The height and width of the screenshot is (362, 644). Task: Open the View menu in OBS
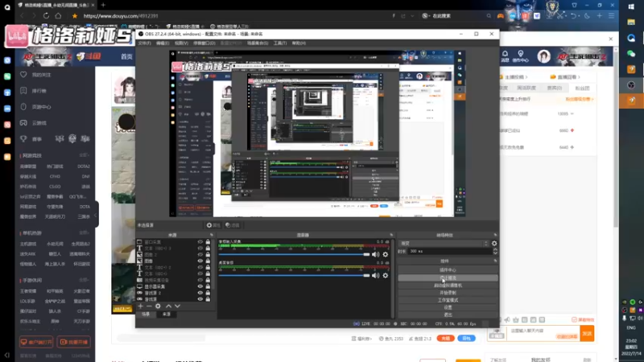[x=181, y=43]
